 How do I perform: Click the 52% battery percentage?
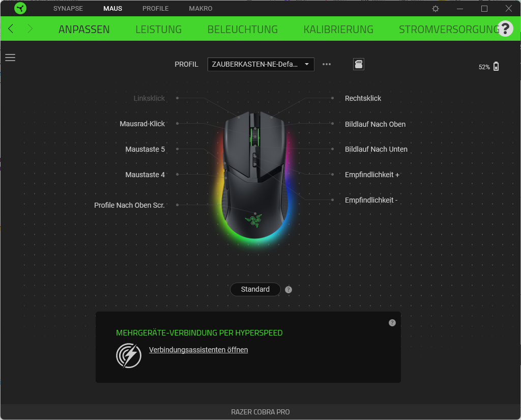point(484,67)
